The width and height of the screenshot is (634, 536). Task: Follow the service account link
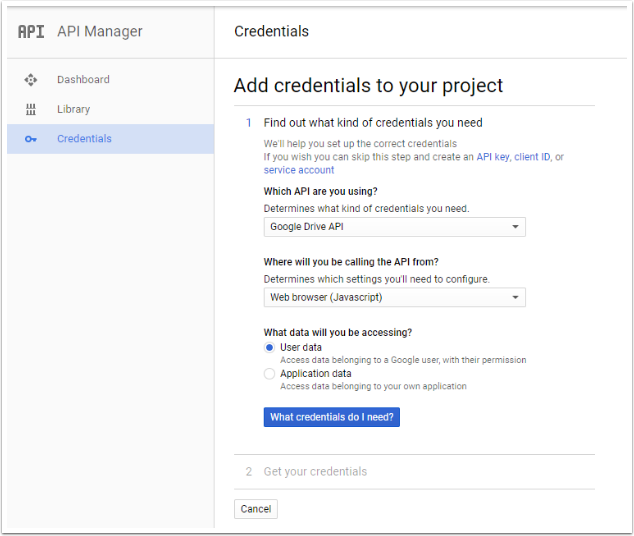pos(299,170)
